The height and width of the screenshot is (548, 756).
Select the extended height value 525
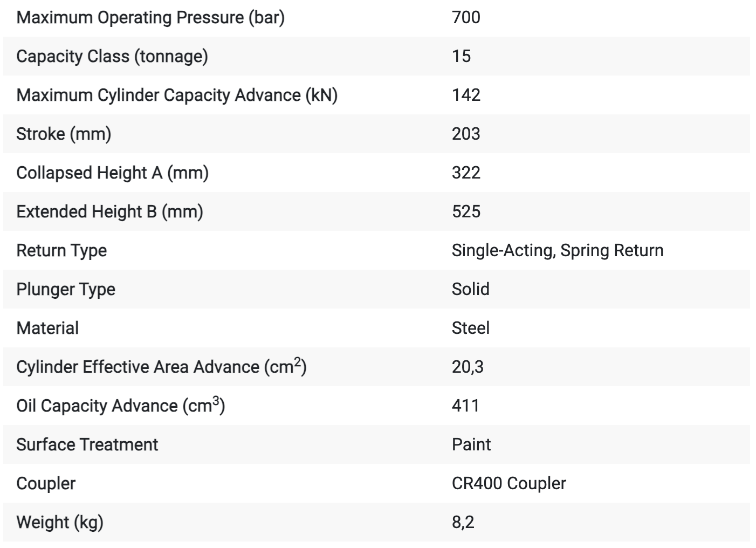point(466,211)
